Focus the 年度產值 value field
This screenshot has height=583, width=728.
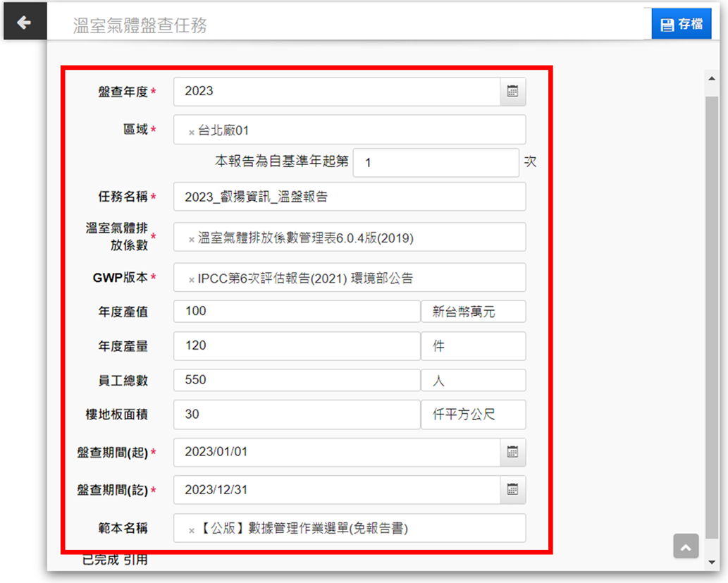point(296,311)
